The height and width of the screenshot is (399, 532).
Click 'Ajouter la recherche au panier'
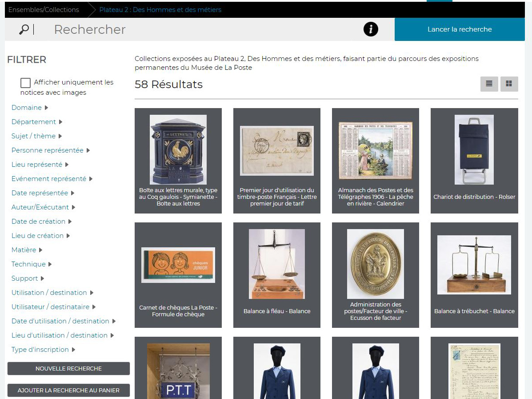point(68,390)
